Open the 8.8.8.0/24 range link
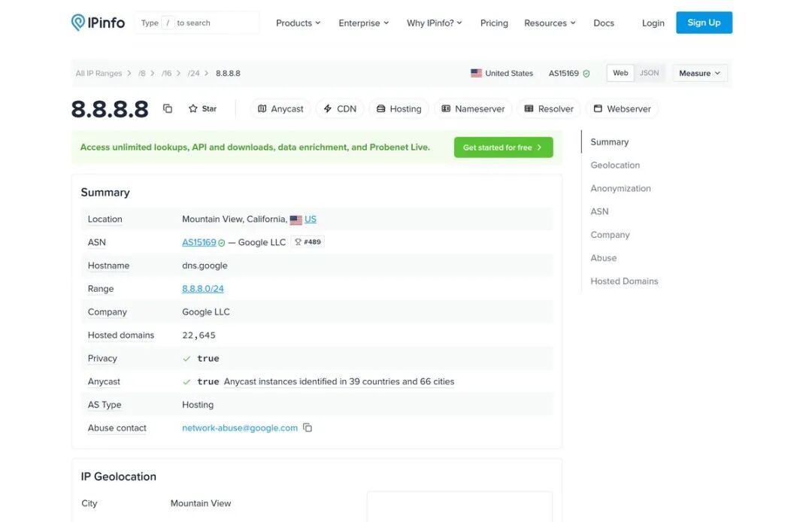The height and width of the screenshot is (522, 812). (x=203, y=289)
